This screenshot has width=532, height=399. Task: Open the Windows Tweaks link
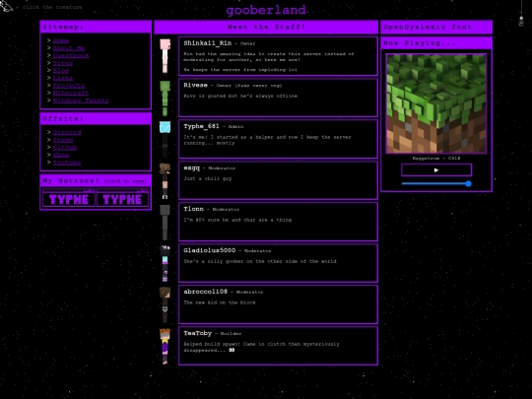point(81,100)
